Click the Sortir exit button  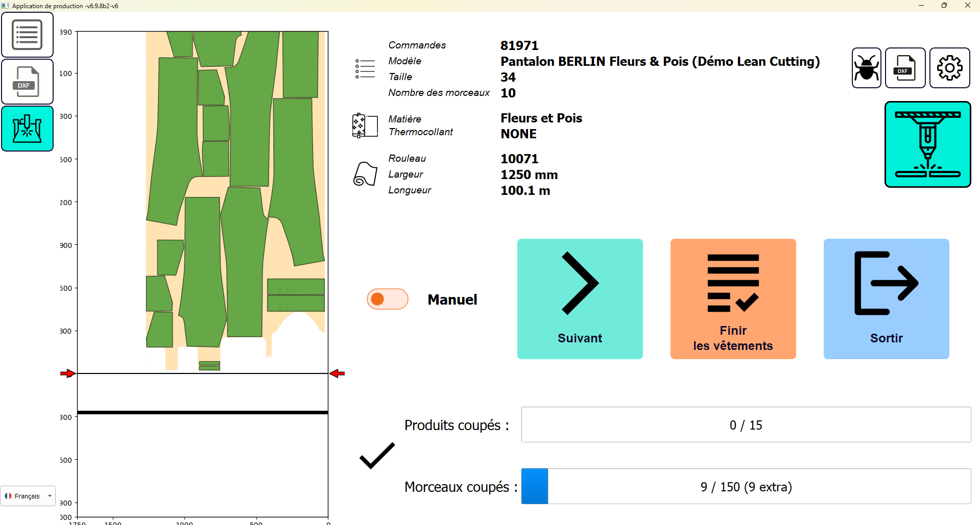(886, 299)
